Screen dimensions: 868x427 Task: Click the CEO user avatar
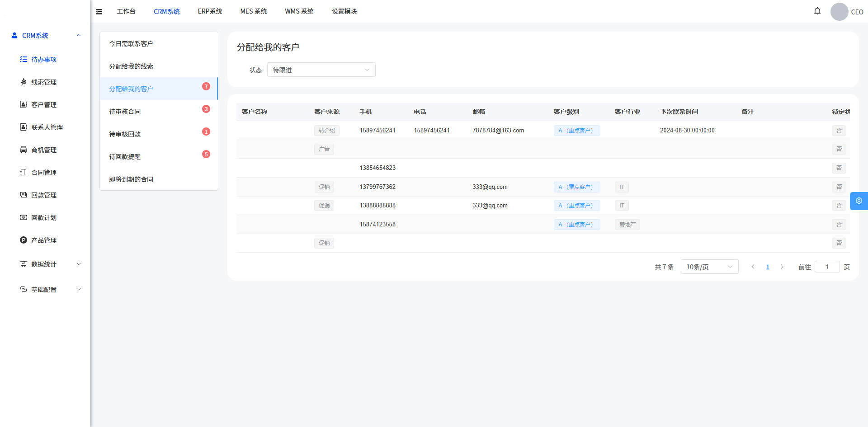point(839,12)
